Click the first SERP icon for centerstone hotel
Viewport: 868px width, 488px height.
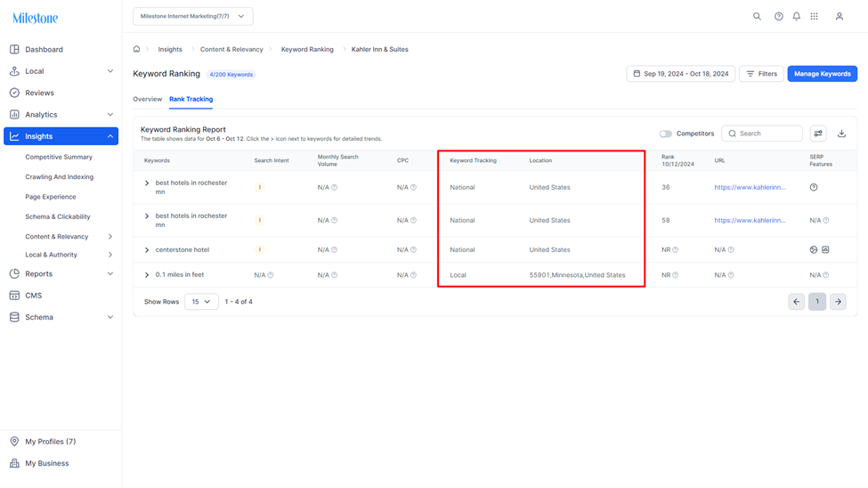pyautogui.click(x=814, y=250)
